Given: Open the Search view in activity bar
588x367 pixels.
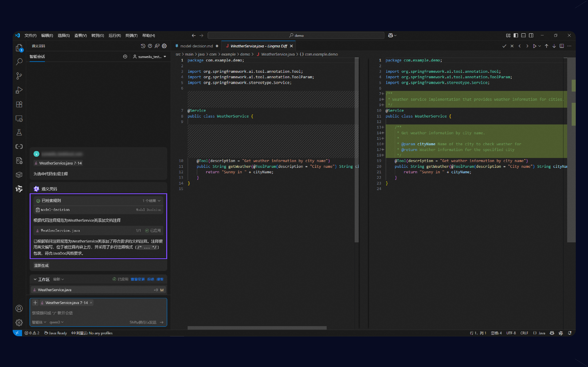Looking at the screenshot, I should (x=19, y=62).
